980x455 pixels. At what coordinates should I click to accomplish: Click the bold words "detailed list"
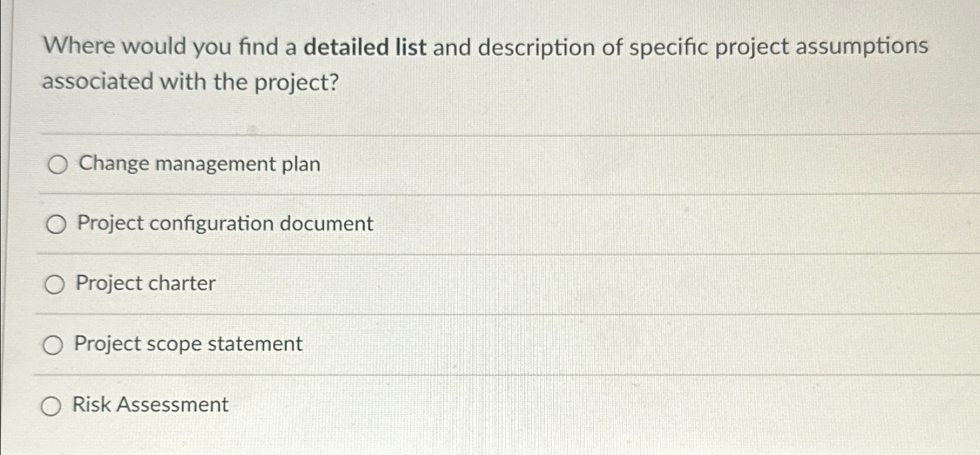pos(365,47)
